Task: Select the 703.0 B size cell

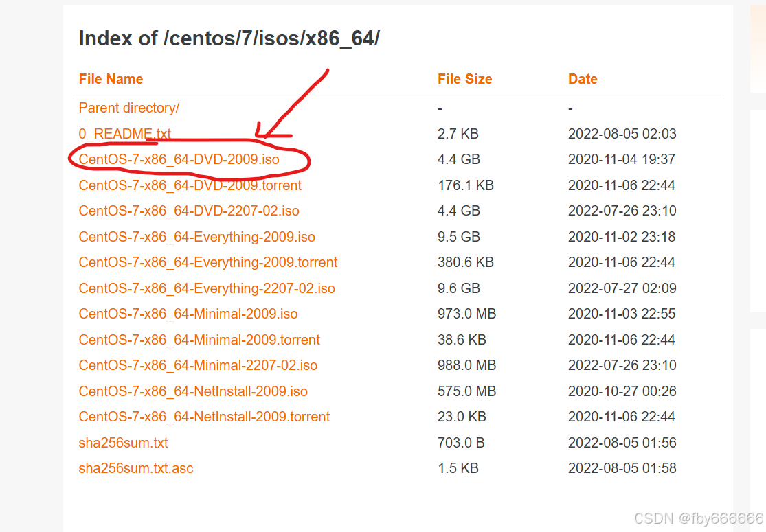Action: [461, 443]
